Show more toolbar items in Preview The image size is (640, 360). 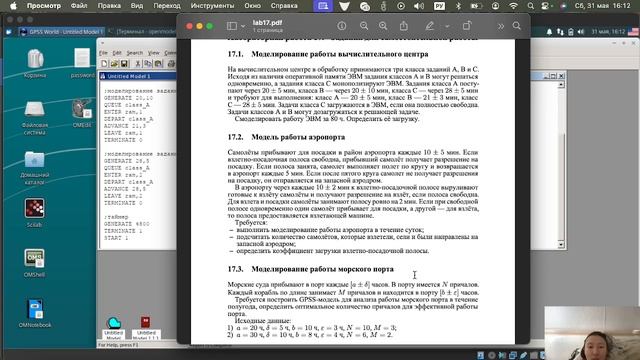(500, 26)
